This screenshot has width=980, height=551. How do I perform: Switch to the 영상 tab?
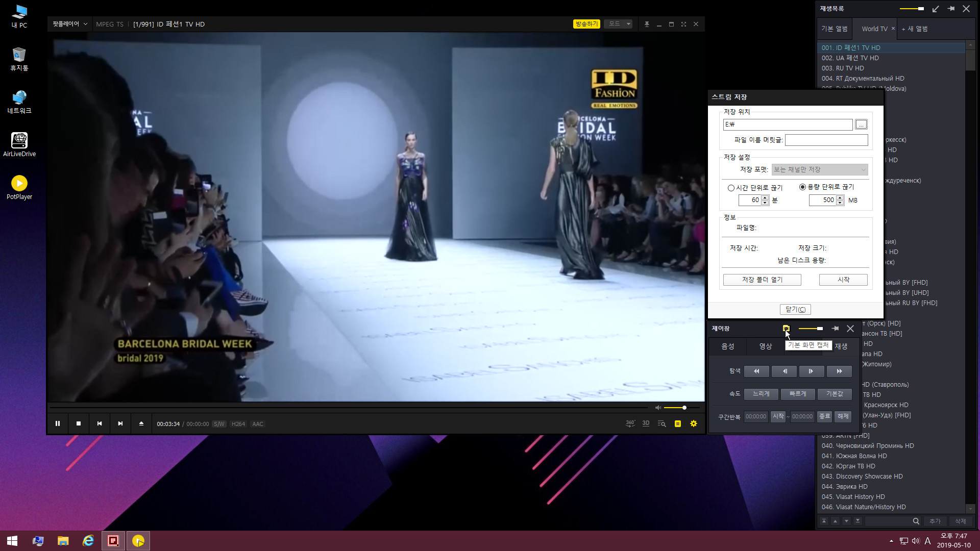(766, 346)
